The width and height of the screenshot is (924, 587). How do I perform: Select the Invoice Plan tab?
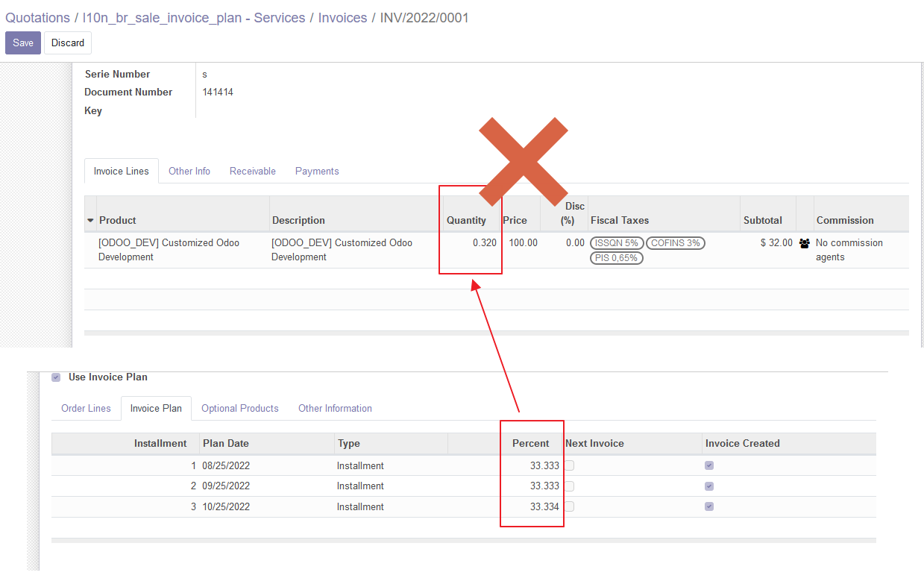pyautogui.click(x=156, y=408)
